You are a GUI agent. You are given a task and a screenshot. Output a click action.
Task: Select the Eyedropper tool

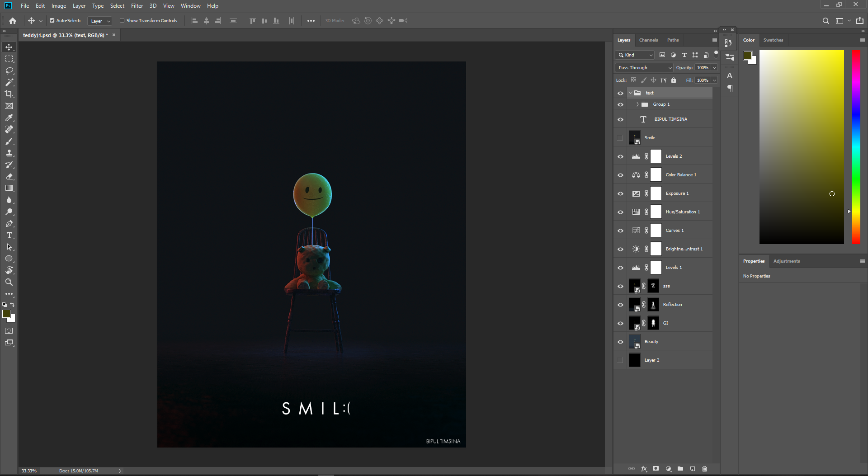[x=9, y=118]
